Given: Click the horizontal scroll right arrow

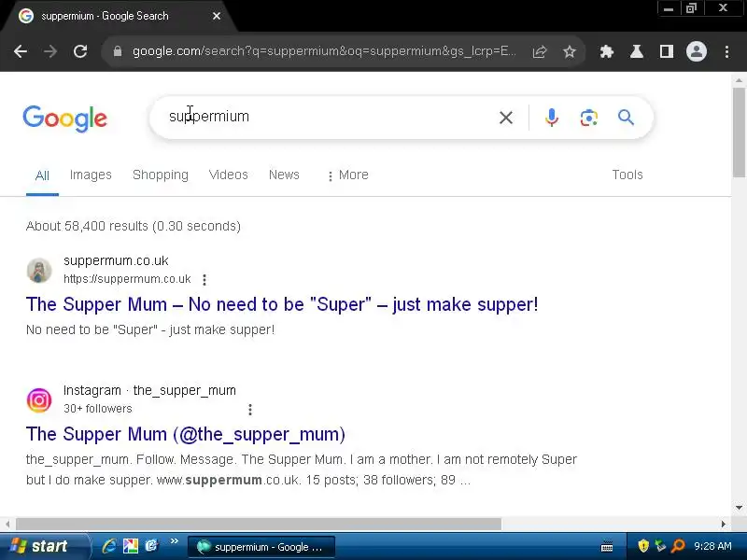Looking at the screenshot, I should [x=724, y=524].
